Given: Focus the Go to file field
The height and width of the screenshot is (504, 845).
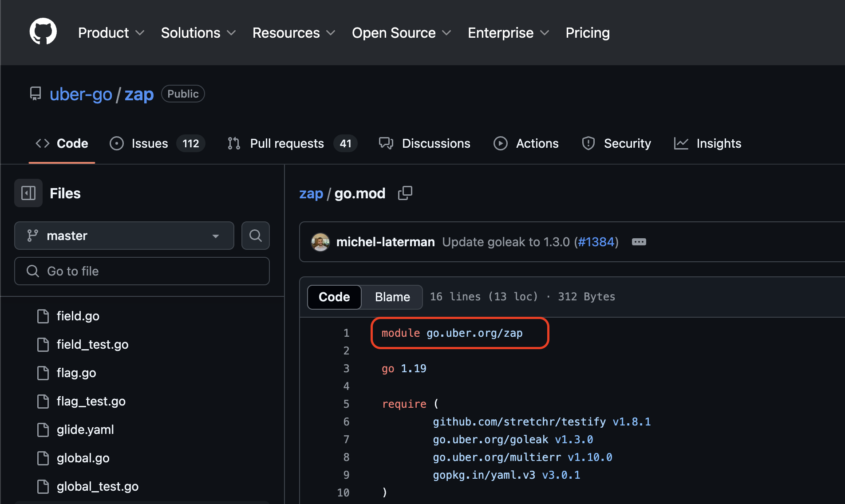Looking at the screenshot, I should point(142,271).
